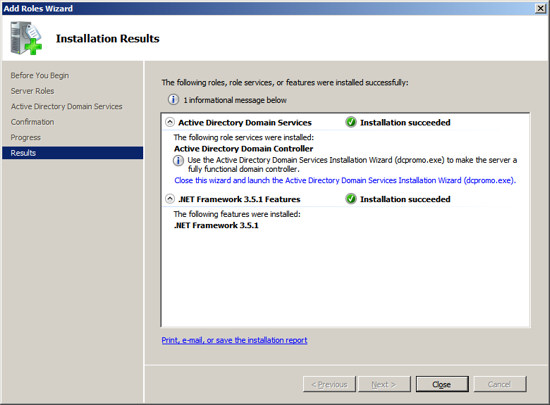
Task: Select Before You Begin step in sidebar
Action: click(x=40, y=75)
